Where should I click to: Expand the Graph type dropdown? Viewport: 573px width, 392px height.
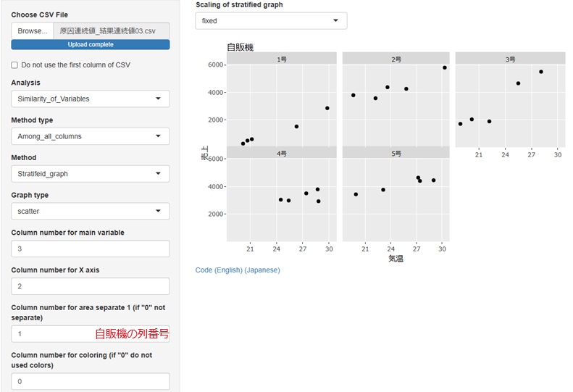click(x=91, y=212)
